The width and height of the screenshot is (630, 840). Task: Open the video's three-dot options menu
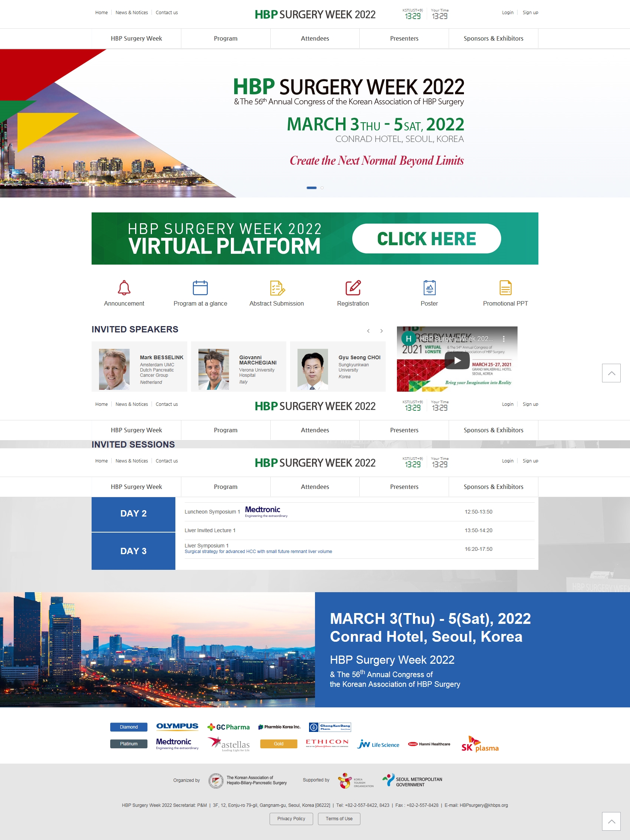pos(504,339)
